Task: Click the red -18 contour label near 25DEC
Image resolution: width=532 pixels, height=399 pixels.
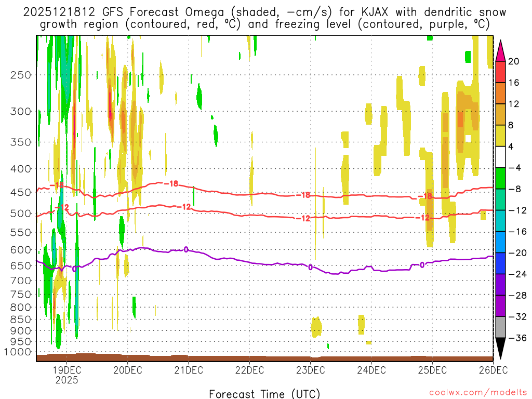Action: coord(425,196)
